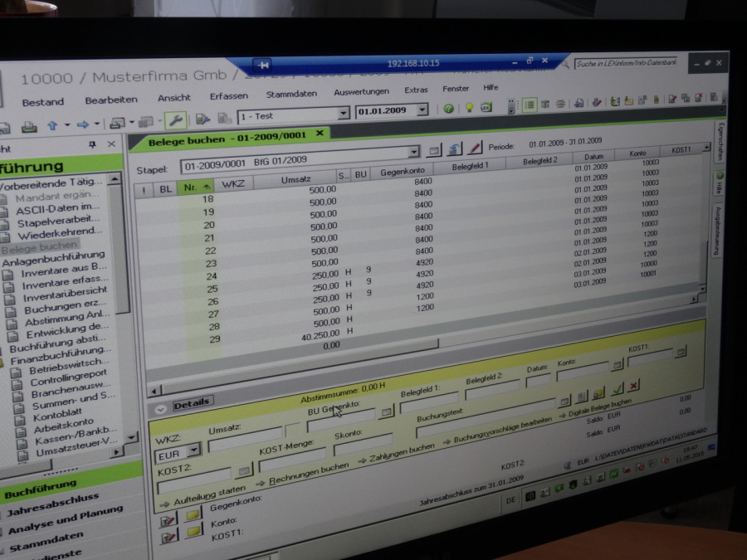
Task: Open the Auswertungen menu
Action: [x=361, y=91]
